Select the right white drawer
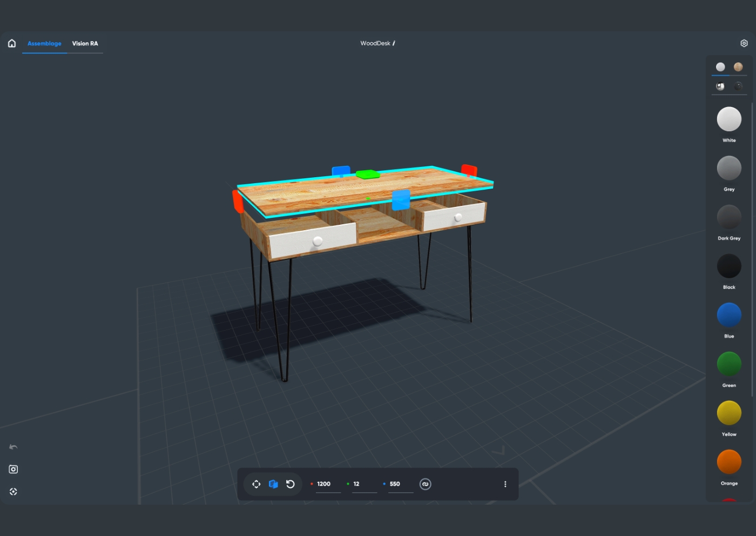Image resolution: width=756 pixels, height=536 pixels. click(x=454, y=217)
